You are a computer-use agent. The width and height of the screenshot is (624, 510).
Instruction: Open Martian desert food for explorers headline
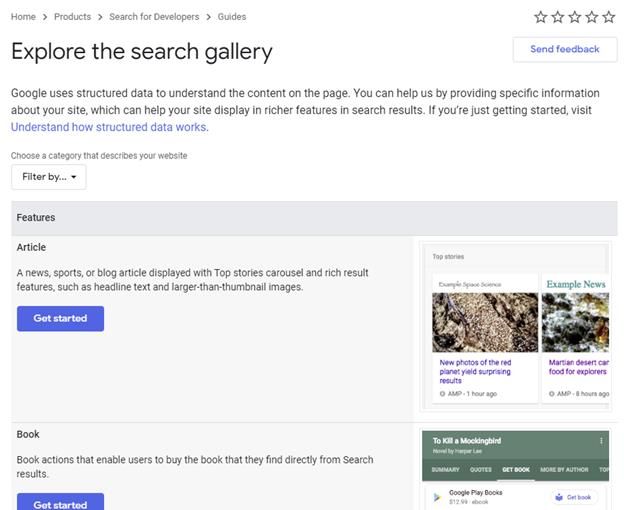point(578,367)
